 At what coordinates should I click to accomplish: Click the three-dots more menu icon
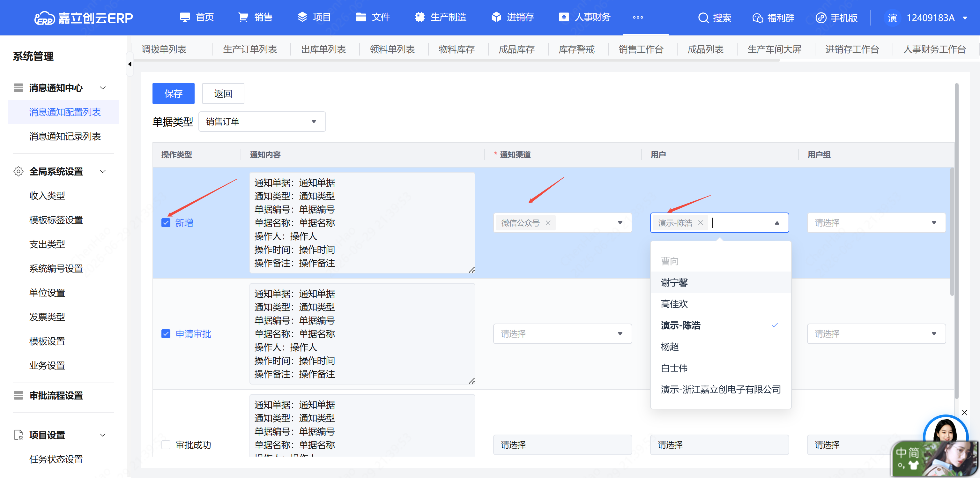[x=638, y=18]
